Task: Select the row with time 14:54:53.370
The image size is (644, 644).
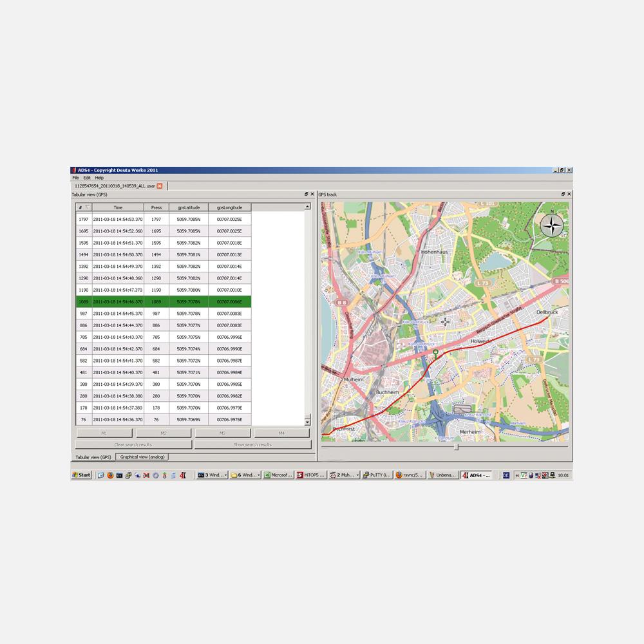Action: (x=164, y=220)
